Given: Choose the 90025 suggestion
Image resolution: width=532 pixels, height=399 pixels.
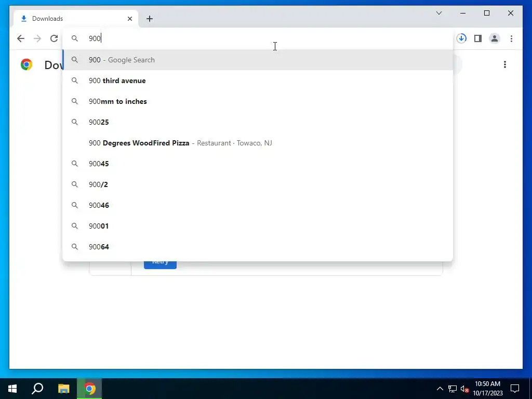Looking at the screenshot, I should [x=258, y=122].
